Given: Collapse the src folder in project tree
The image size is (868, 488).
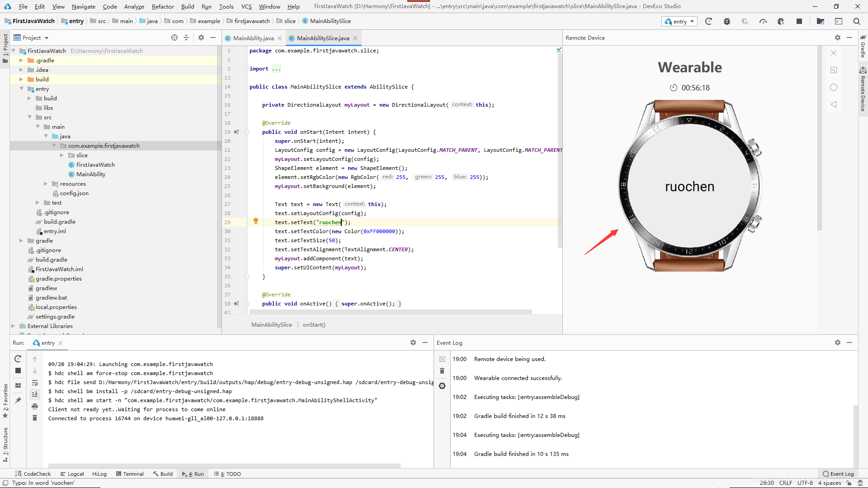Looking at the screenshot, I should tap(30, 117).
